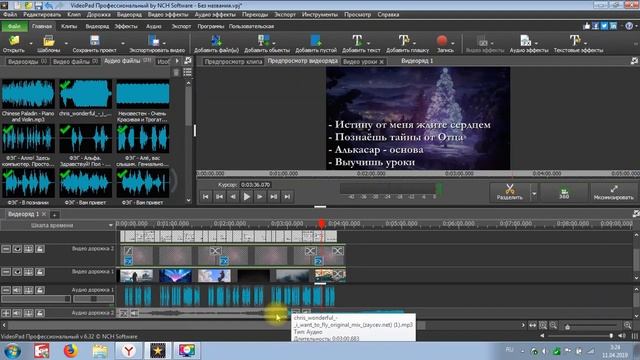Collapse Видео дорожка 1 with minus button
This screenshot has width=640, height=360.
click(x=6, y=272)
